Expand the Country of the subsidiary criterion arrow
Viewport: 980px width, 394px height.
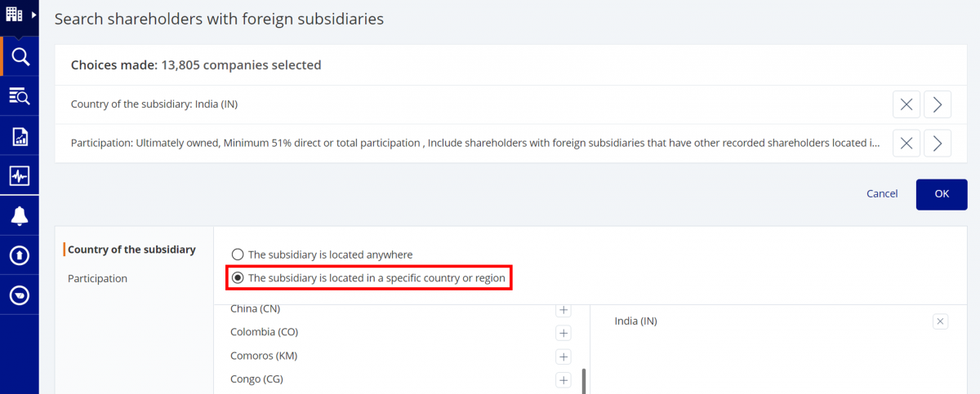coord(938,104)
